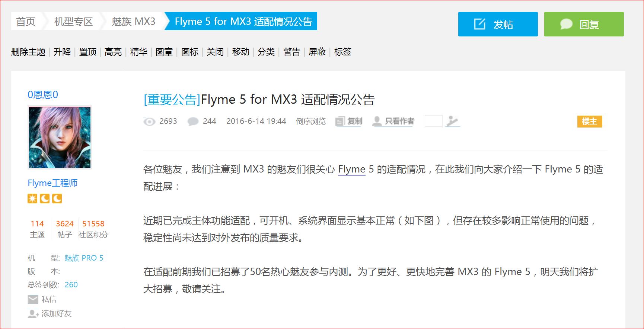Open the 图章 stamp option
This screenshot has width=644, height=329.
[x=164, y=52]
